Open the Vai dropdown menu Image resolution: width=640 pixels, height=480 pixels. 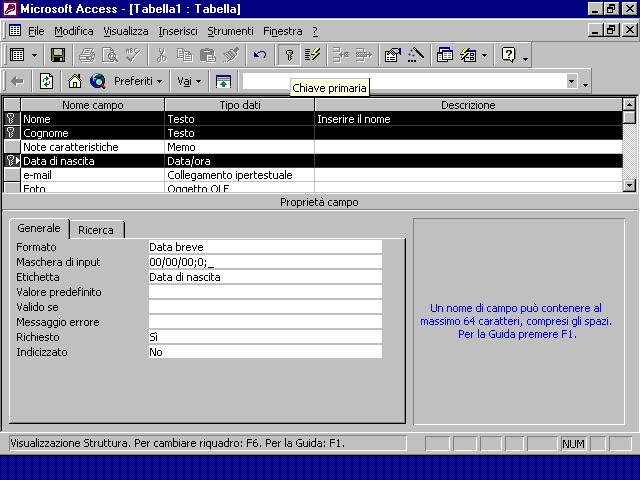[x=189, y=82]
